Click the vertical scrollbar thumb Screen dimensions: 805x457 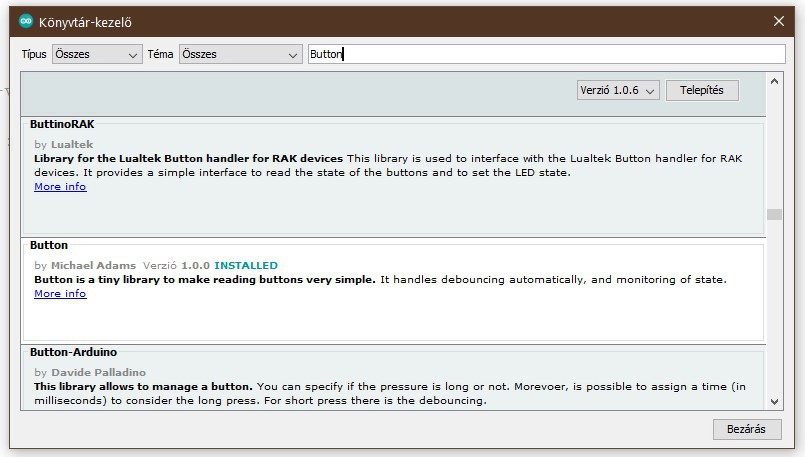[773, 214]
